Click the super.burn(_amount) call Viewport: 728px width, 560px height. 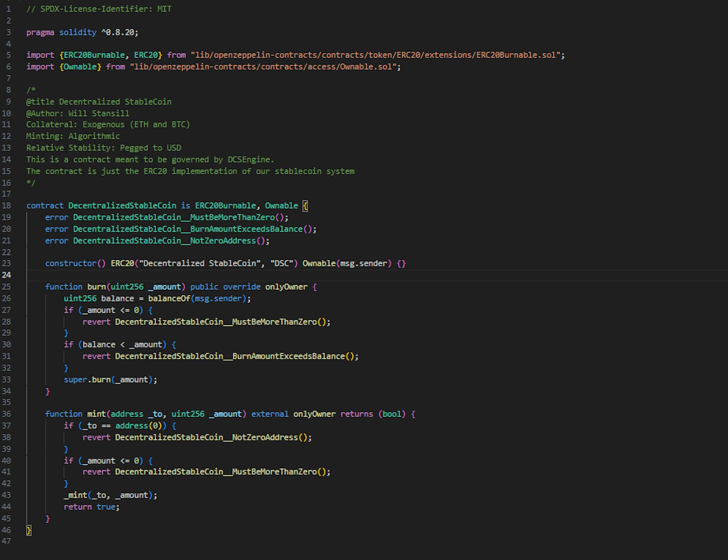110,379
